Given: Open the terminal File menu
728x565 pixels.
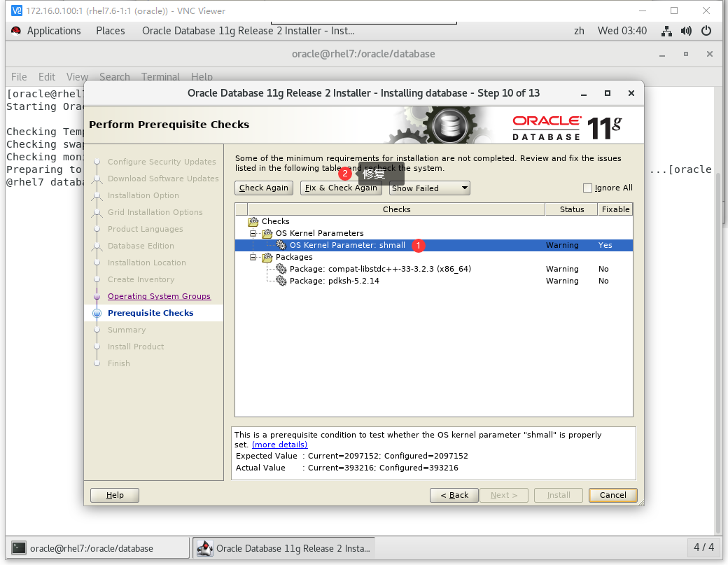Looking at the screenshot, I should point(19,76).
